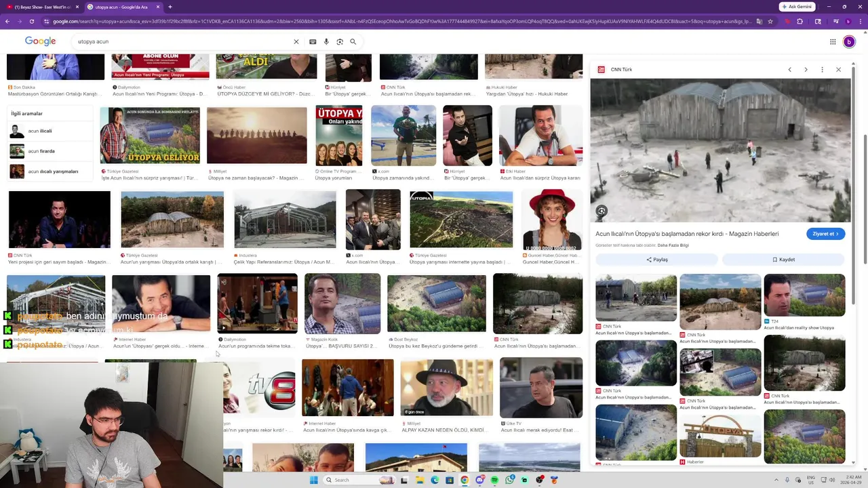The width and height of the screenshot is (868, 488).
Task: Open the Dost Beykoz aerial thumbnail
Action: coord(437,303)
